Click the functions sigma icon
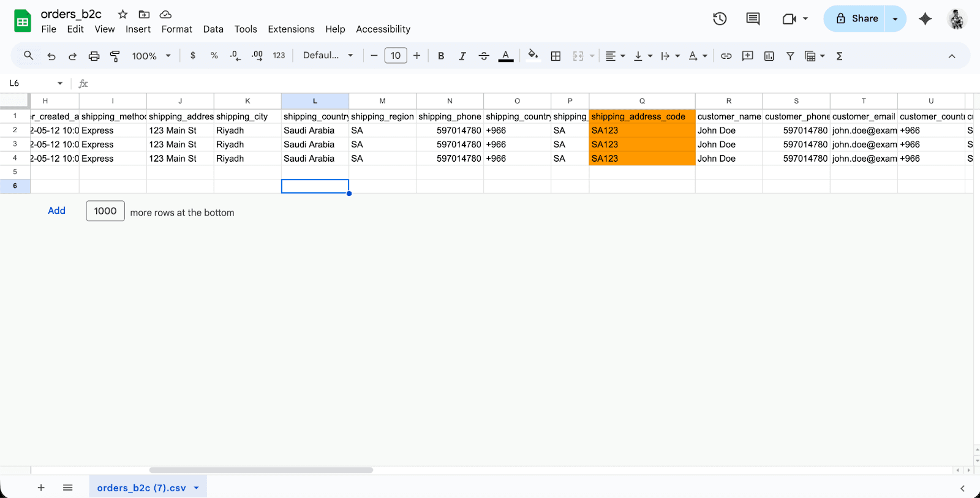Viewport: 980px width, 498px height. [839, 56]
